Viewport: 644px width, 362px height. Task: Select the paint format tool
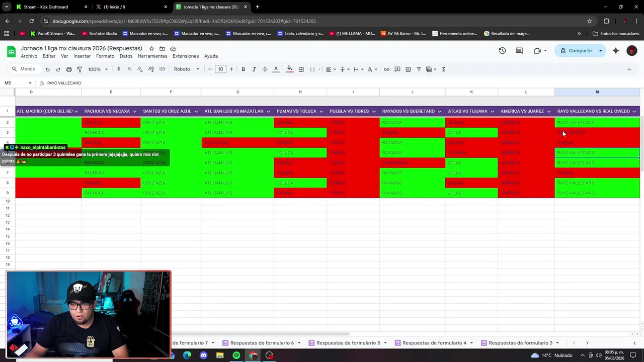point(79,69)
